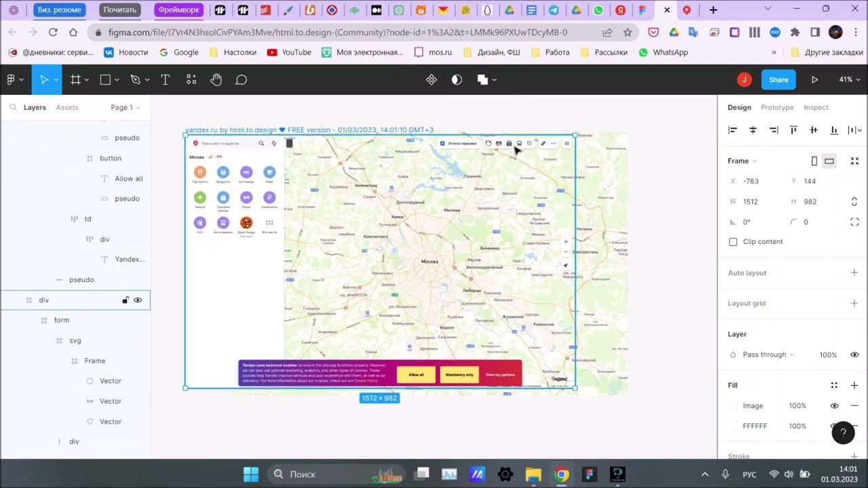868x488 pixels.
Task: Open the Pass through blend mode dropdown
Action: point(768,354)
